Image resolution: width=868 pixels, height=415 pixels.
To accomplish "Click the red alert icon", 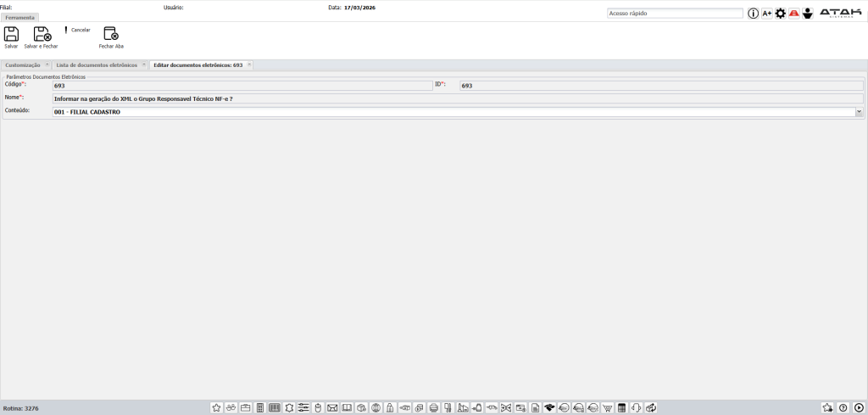I will 794,14.
